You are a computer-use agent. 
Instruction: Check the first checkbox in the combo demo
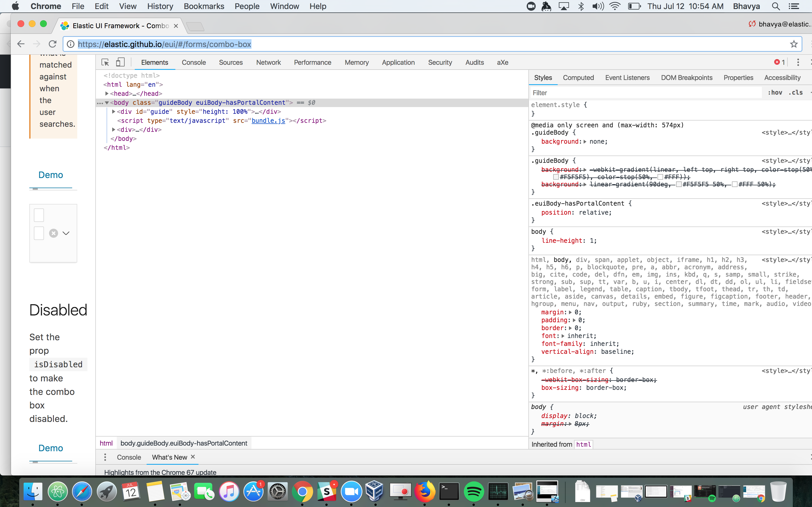click(38, 215)
